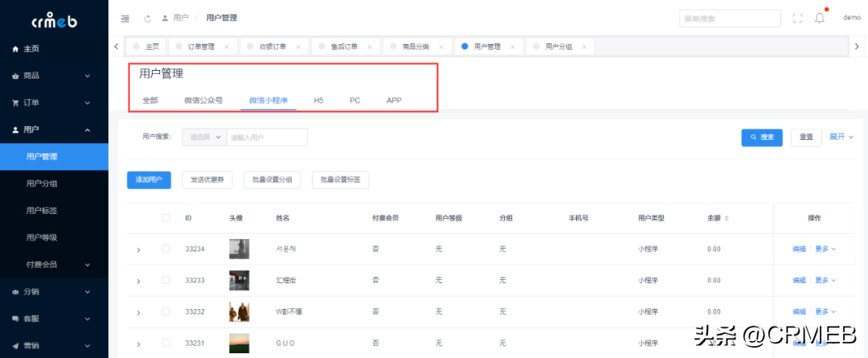
Task: Expand the row details for user 33233
Action: (138, 281)
